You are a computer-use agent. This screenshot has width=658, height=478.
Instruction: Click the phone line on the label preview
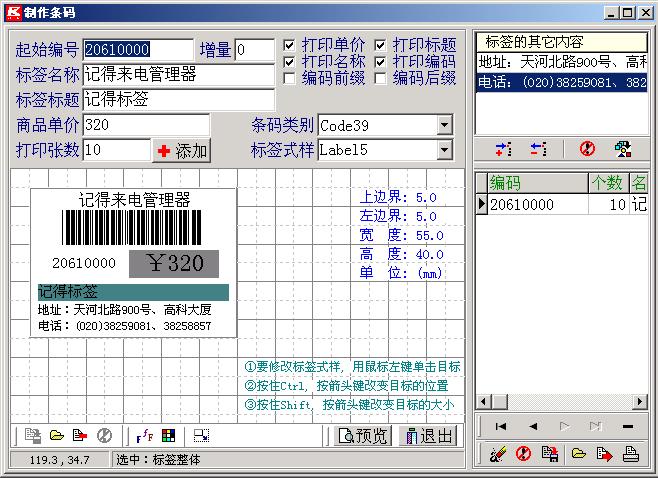[125, 326]
